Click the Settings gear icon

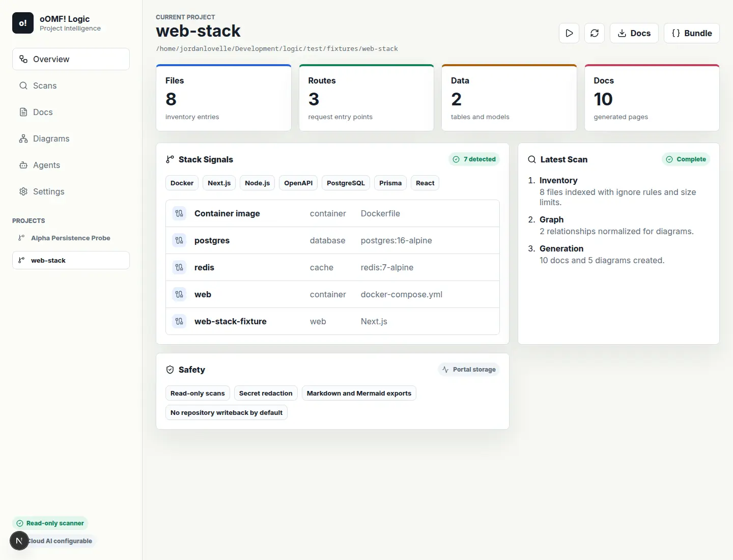23,191
